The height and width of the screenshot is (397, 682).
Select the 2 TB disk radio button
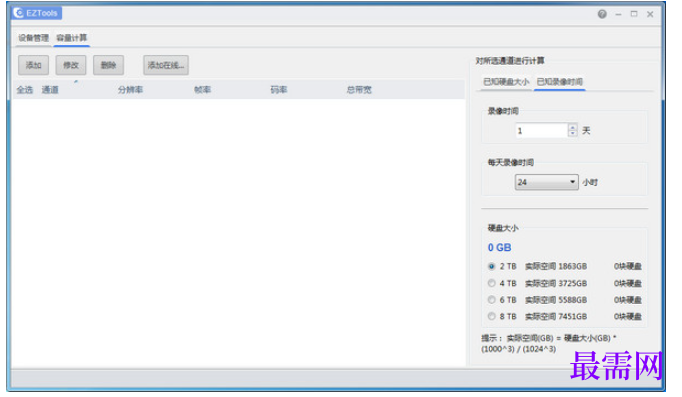click(491, 266)
